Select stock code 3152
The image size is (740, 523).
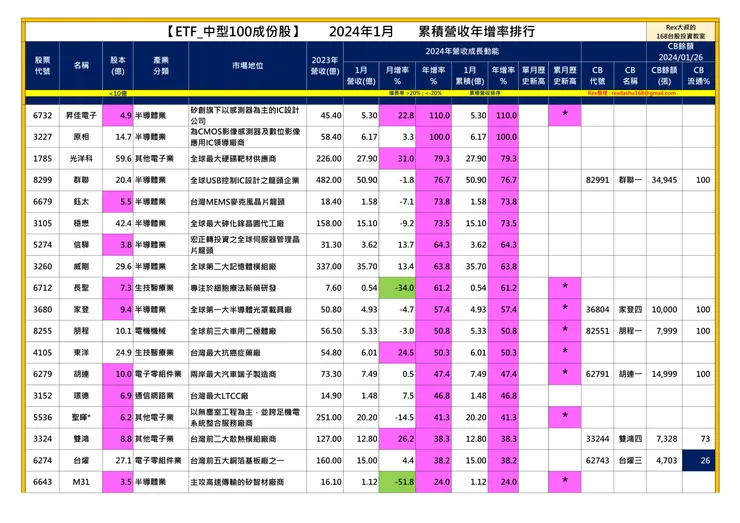coord(42,396)
